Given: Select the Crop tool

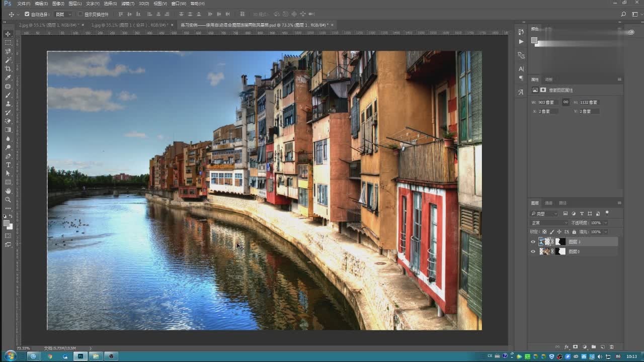Looking at the screenshot, I should click(8, 68).
